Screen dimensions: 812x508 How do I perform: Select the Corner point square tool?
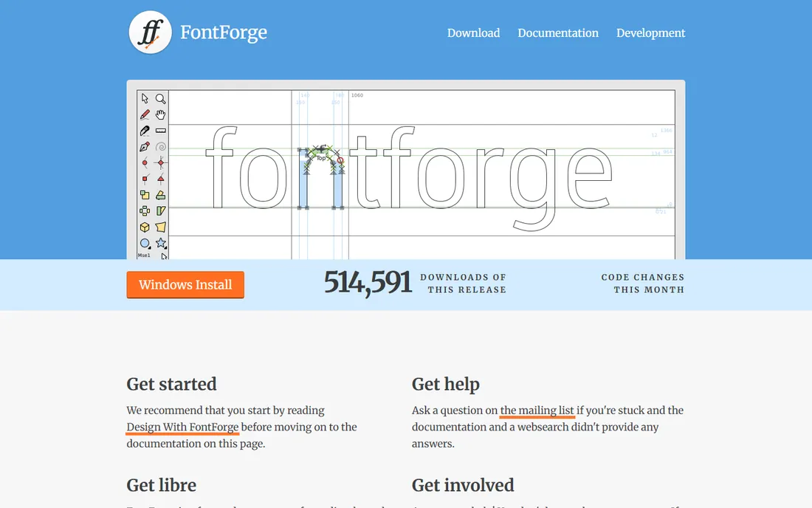[x=145, y=179]
